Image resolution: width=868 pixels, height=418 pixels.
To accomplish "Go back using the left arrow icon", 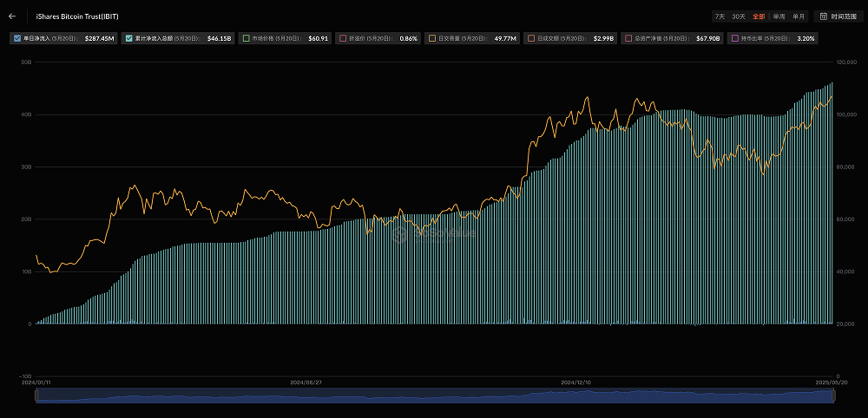I will (x=12, y=16).
